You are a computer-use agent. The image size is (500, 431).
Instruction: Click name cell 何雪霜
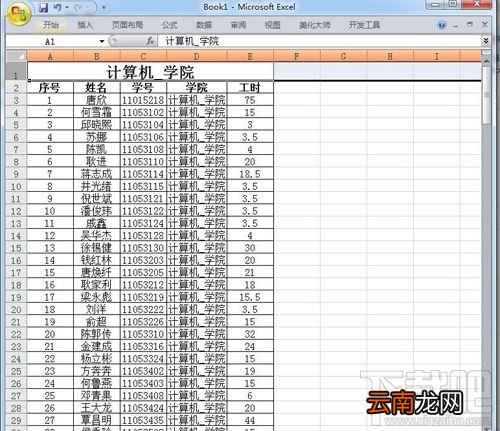coord(97,113)
